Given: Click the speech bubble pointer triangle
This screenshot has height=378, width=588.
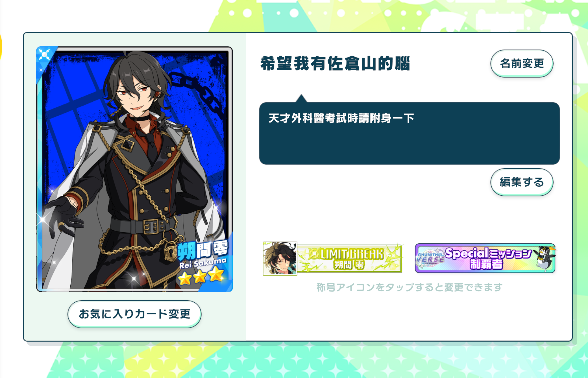Looking at the screenshot, I should click(x=301, y=98).
